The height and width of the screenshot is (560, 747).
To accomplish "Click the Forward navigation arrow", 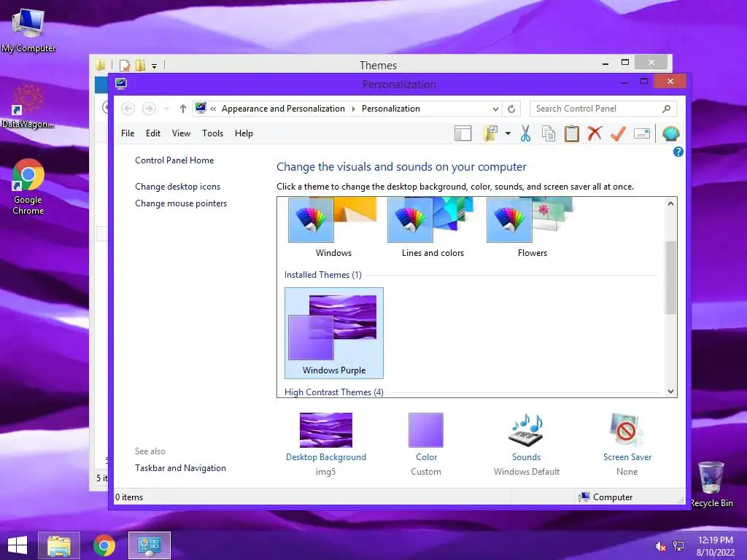I will [x=149, y=109].
